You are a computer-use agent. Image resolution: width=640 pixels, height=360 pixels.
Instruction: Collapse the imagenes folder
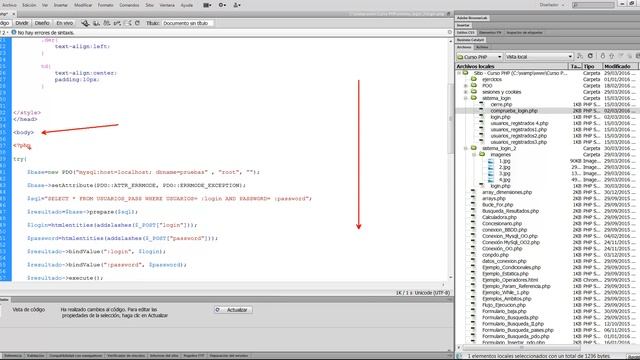click(474, 155)
